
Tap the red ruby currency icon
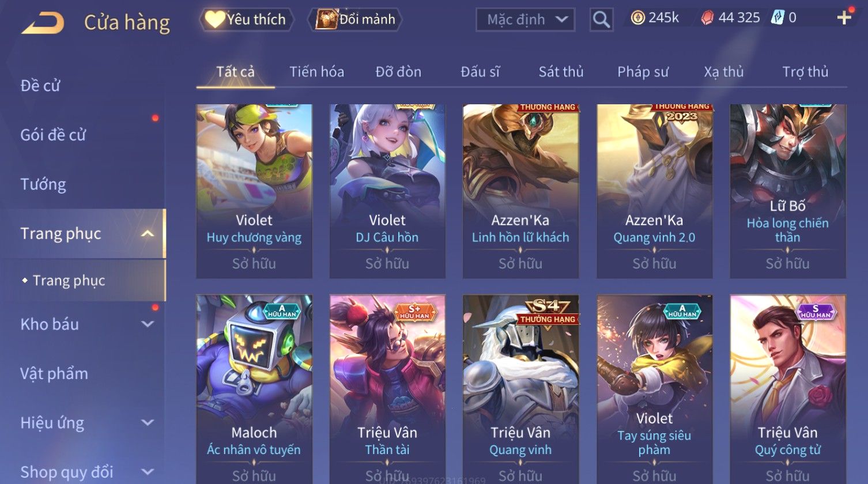(x=707, y=18)
